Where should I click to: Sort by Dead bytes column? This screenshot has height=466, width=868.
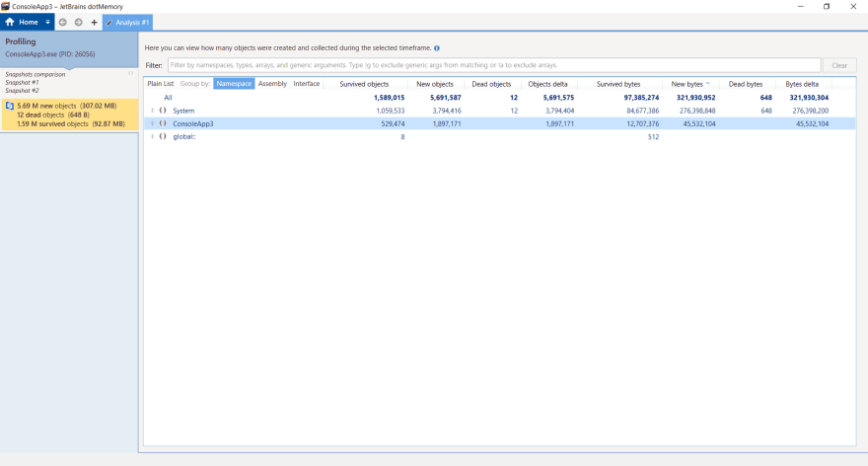point(746,84)
